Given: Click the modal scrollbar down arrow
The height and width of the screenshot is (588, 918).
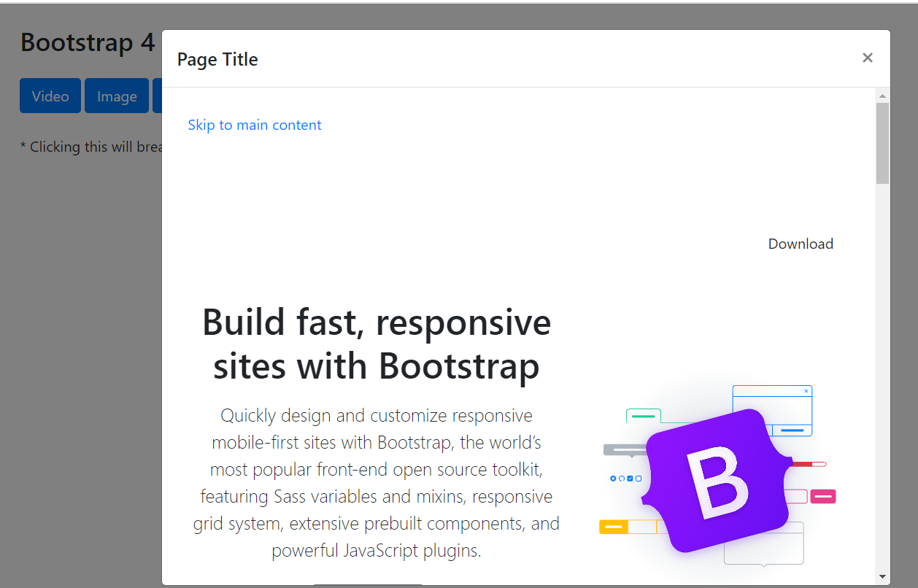Looking at the screenshot, I should pos(882,577).
